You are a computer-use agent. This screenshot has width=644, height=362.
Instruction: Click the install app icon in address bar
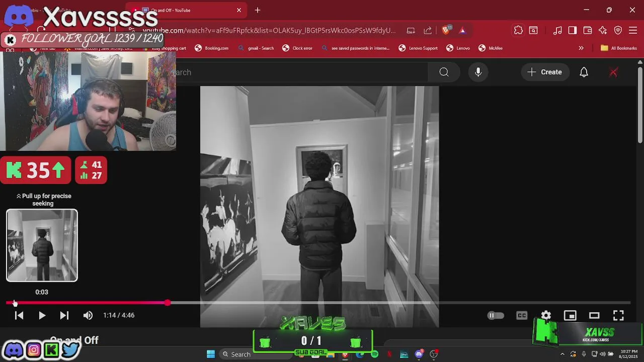pyautogui.click(x=411, y=30)
